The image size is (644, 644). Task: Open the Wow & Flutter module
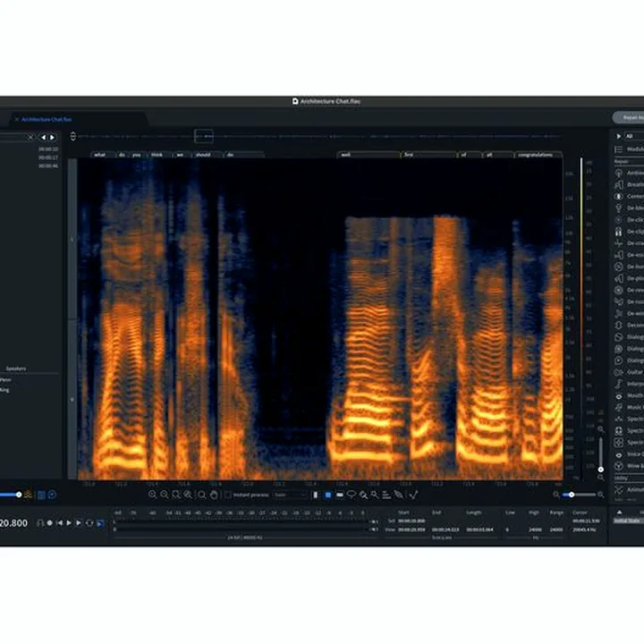point(629,466)
